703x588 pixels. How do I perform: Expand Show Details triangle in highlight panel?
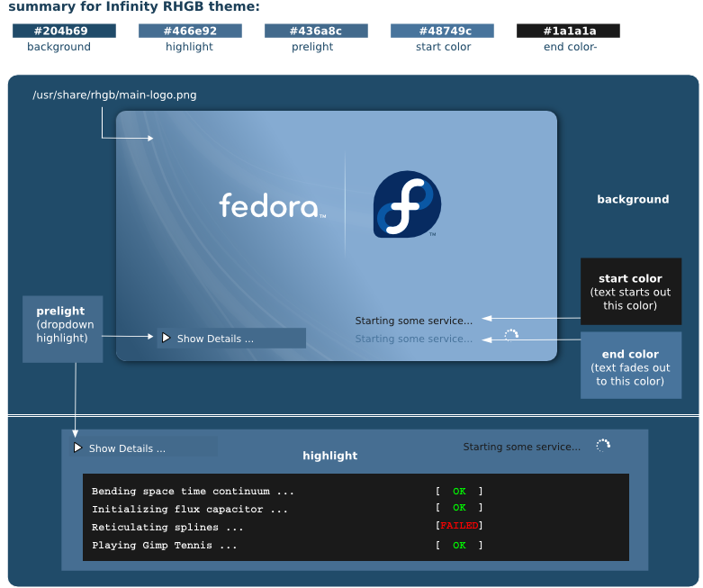[77, 448]
